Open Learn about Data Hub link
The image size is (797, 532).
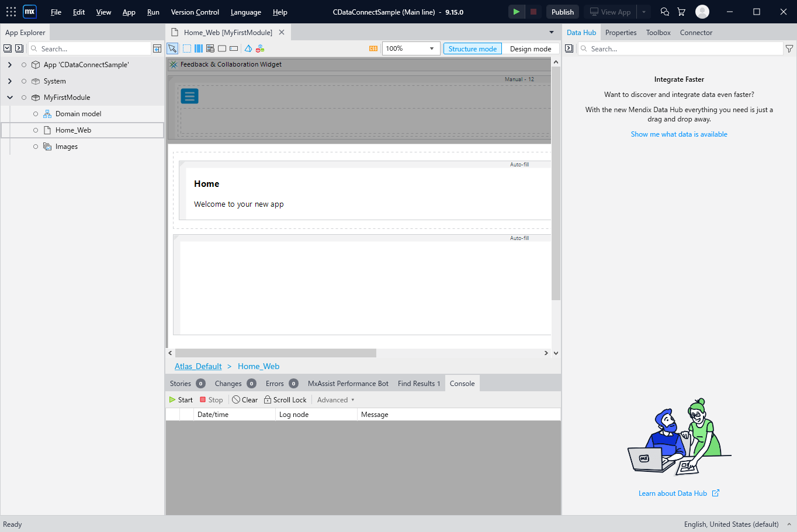[679, 493]
